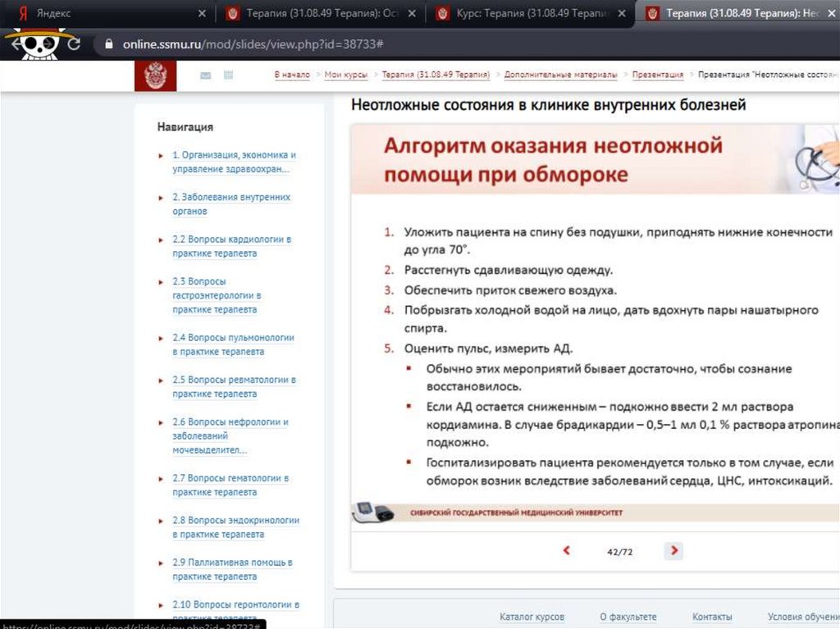Expand arrow beside '2.5 Вопросы ревматологии'
The image size is (840, 629).
tap(161, 381)
